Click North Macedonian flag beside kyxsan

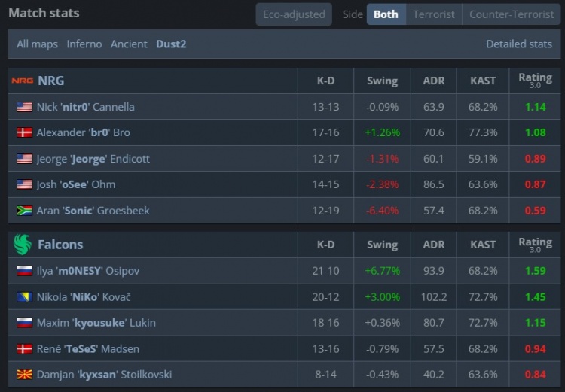24,375
